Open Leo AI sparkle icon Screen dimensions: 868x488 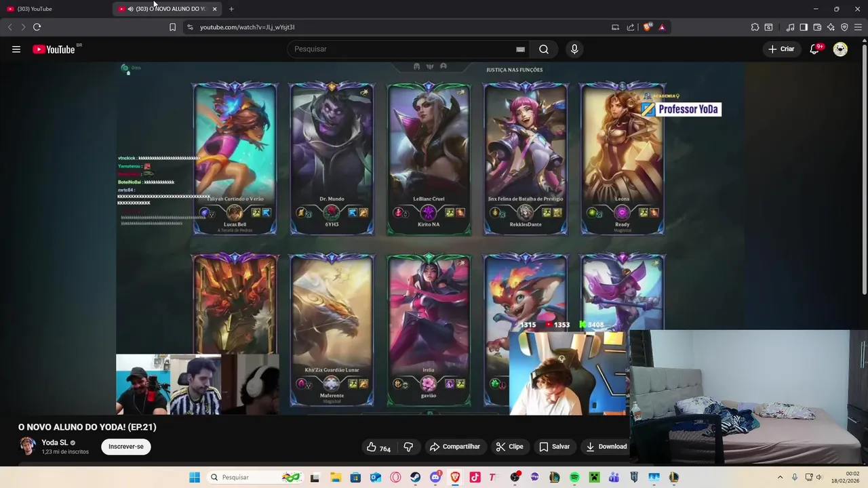831,27
